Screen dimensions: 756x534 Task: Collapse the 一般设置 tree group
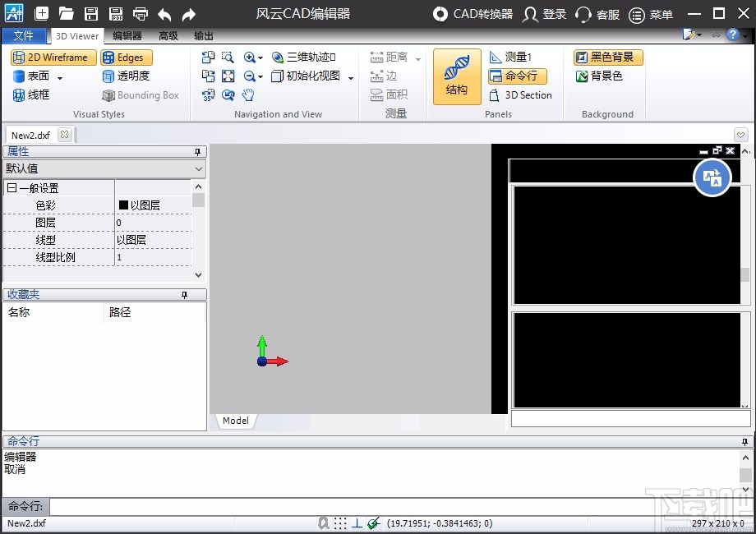[x=12, y=188]
